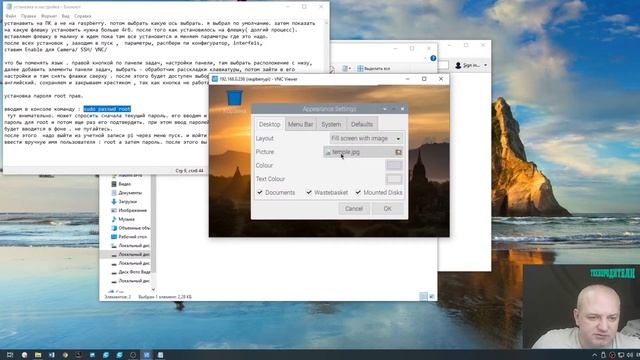Click the user avatar icon beside Sign in
Viewport: 640px width, 360px height.
pos(458,65)
